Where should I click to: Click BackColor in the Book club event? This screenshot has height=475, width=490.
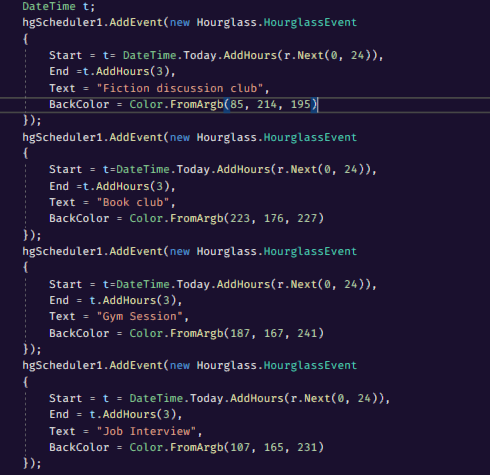pos(79,218)
